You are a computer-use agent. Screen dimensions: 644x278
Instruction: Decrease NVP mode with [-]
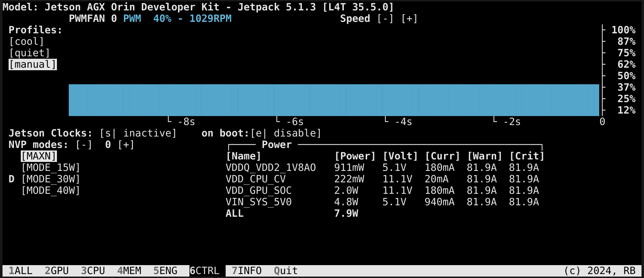[84, 145]
